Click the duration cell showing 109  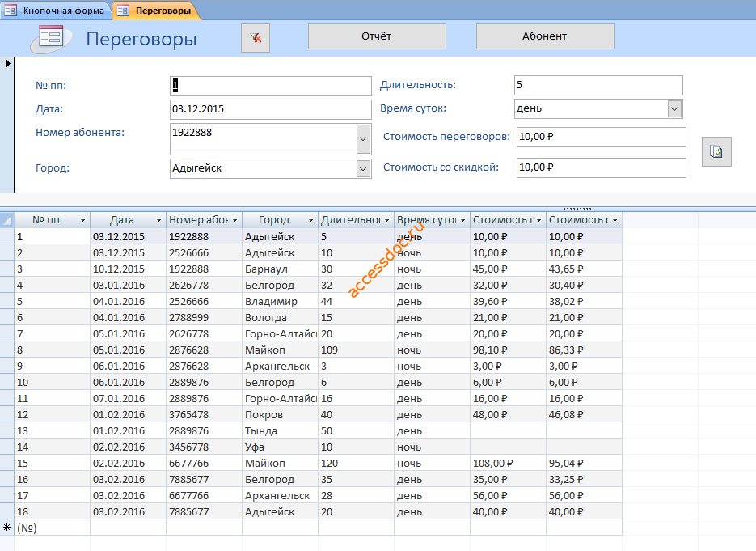pyautogui.click(x=357, y=350)
